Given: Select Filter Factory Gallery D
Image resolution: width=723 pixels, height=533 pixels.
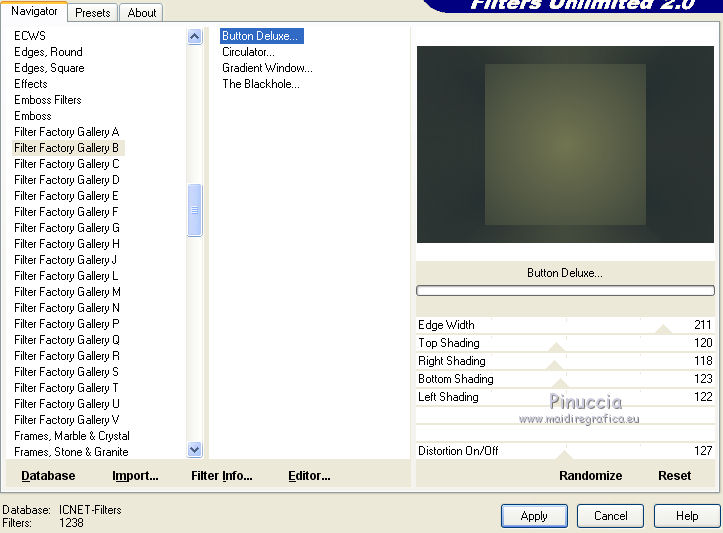Looking at the screenshot, I should click(67, 180).
